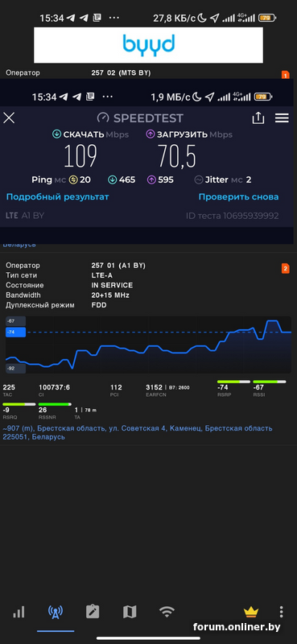Tap the СКАЧАТЬ download speed value
Image resolution: width=297 pixels, height=644 pixels.
pos(81,156)
